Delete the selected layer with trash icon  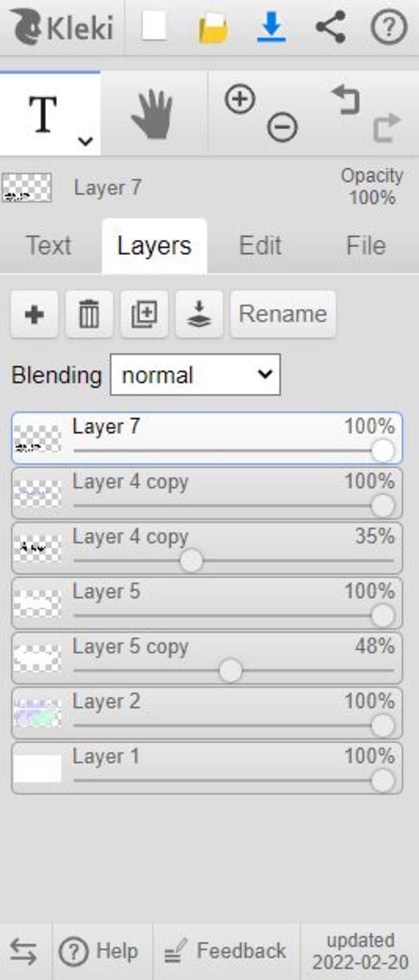click(89, 315)
